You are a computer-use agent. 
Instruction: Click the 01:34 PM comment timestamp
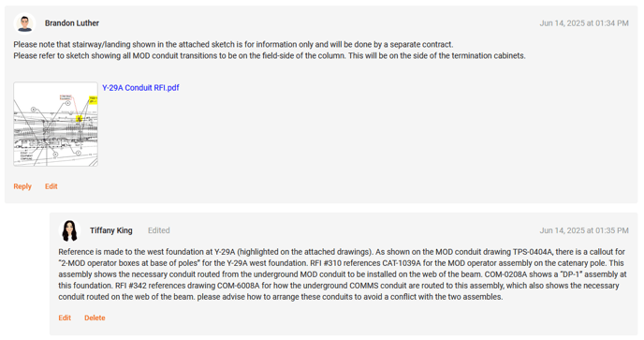(584, 23)
